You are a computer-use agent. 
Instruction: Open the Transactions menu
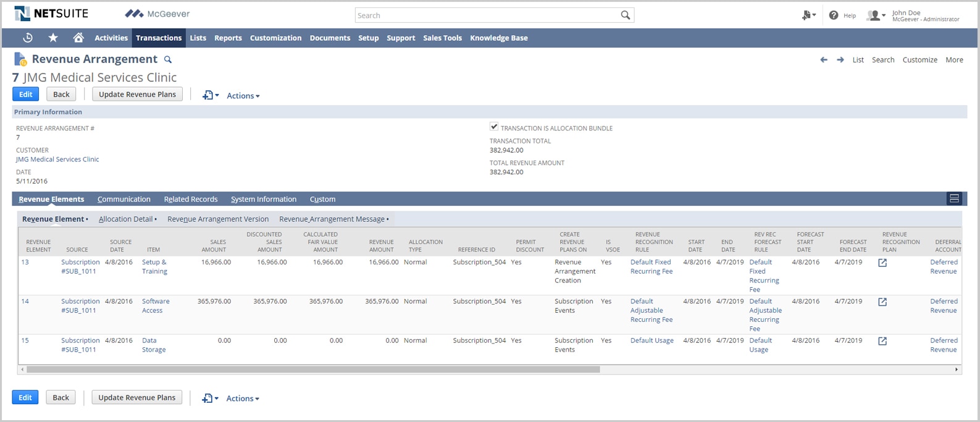click(159, 38)
